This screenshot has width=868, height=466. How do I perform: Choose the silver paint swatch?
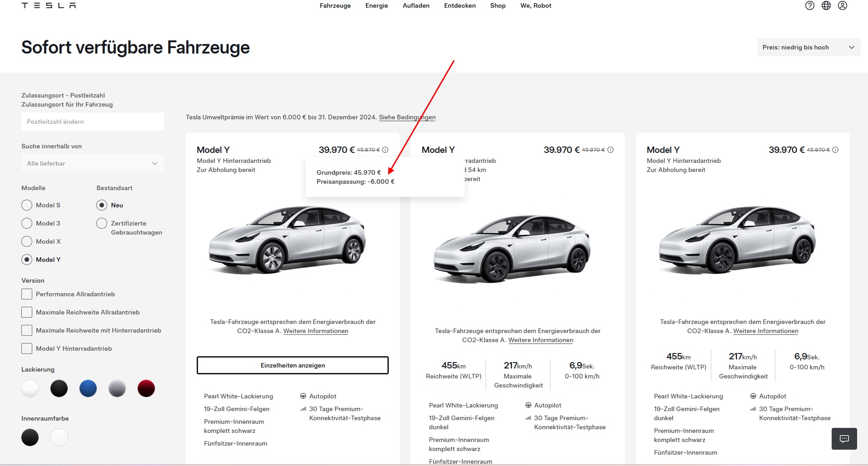[x=117, y=388]
